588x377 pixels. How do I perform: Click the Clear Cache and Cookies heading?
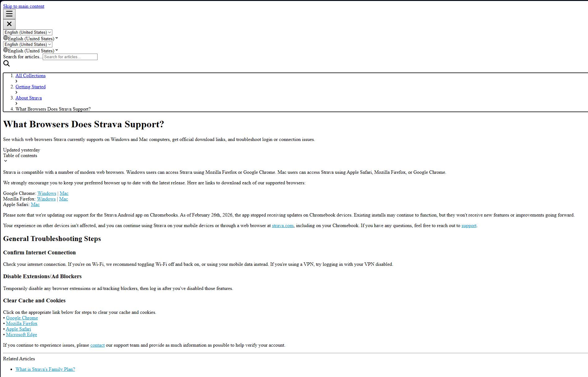coord(34,300)
